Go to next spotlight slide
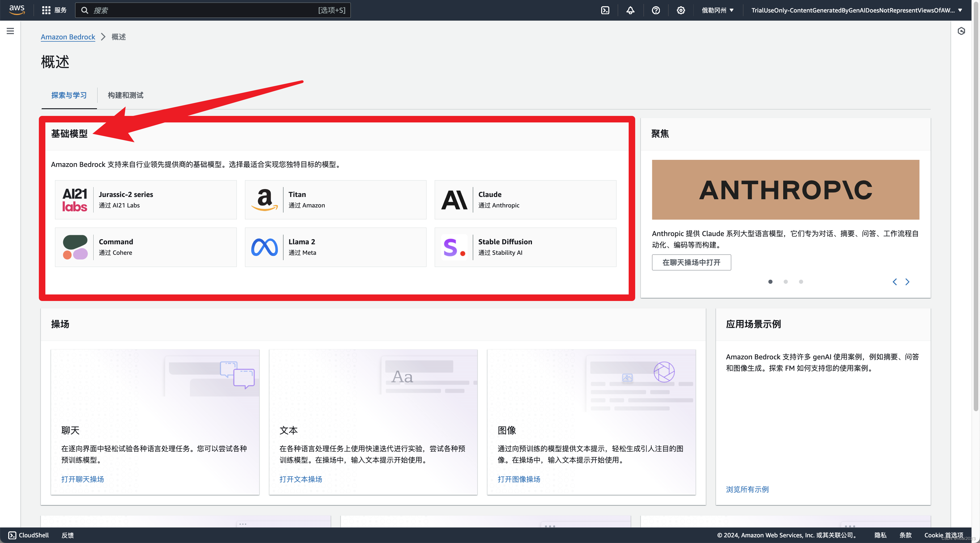The height and width of the screenshot is (543, 980). point(907,282)
